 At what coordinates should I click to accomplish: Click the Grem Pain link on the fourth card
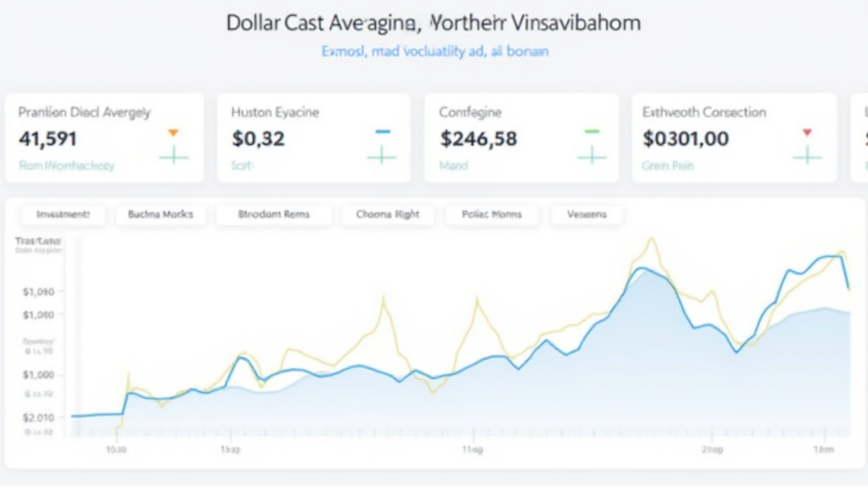click(x=668, y=166)
